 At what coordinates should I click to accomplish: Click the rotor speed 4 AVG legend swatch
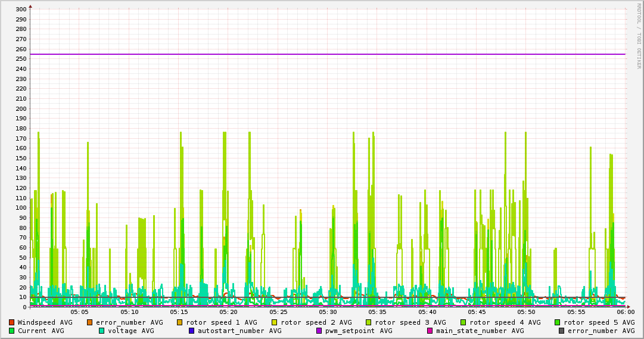(x=463, y=322)
